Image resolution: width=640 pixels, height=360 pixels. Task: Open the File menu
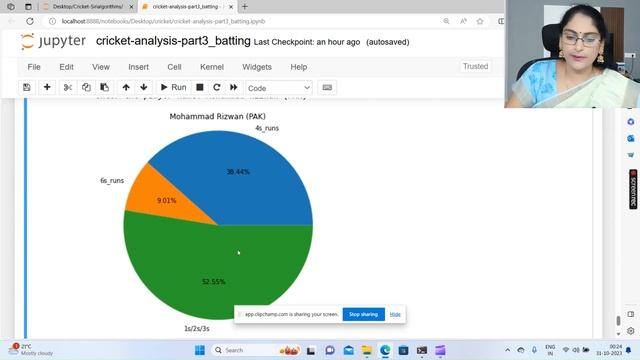(34, 67)
